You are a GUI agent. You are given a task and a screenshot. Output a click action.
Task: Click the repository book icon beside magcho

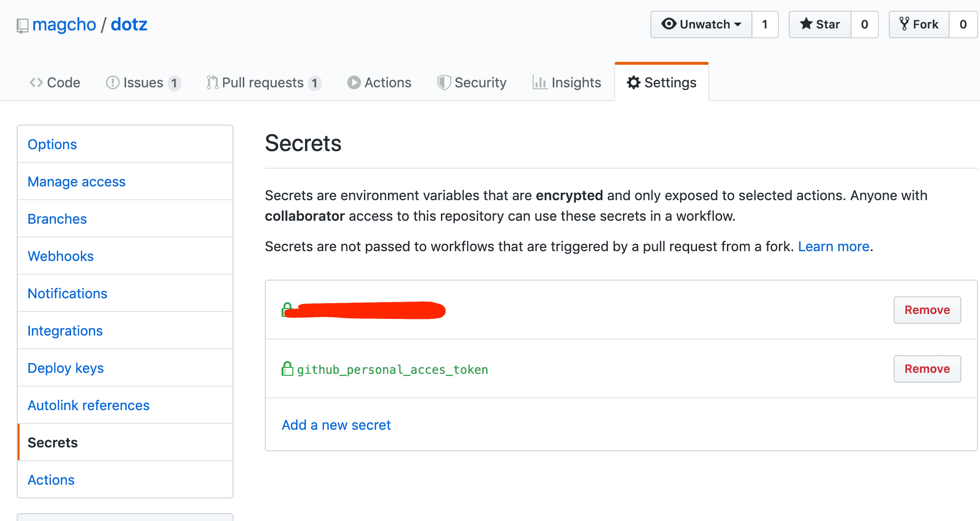[22, 26]
